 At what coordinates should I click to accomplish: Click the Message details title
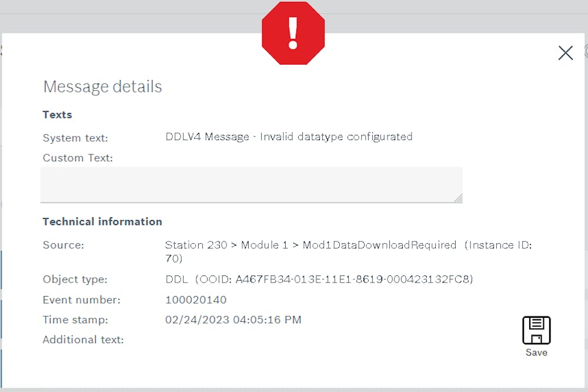point(102,87)
